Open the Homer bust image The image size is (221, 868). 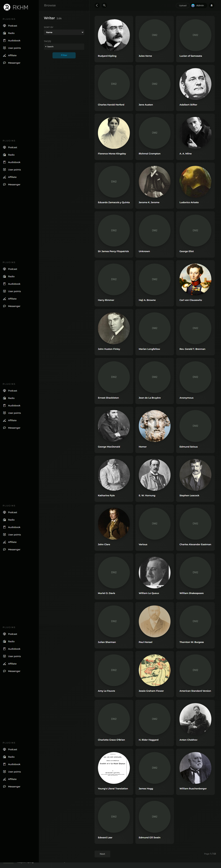[155, 426]
